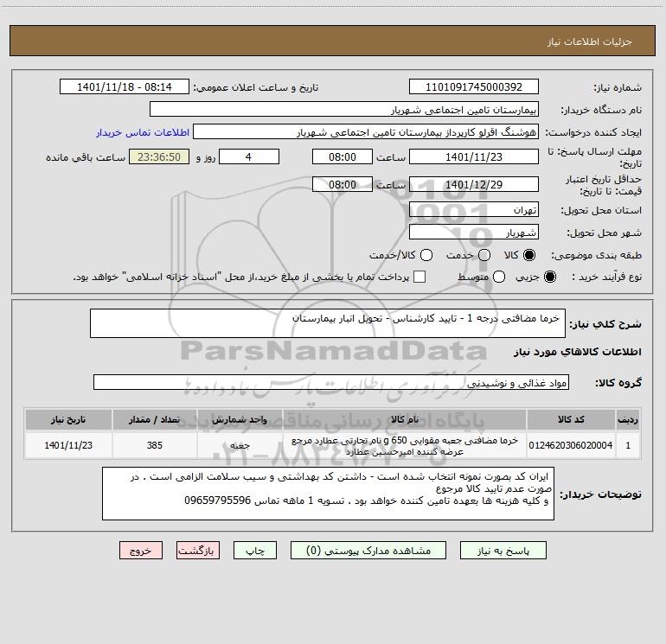Click the تعداد / مقدار column header
Image resolution: width=666 pixels, height=644 pixels.
[155, 419]
